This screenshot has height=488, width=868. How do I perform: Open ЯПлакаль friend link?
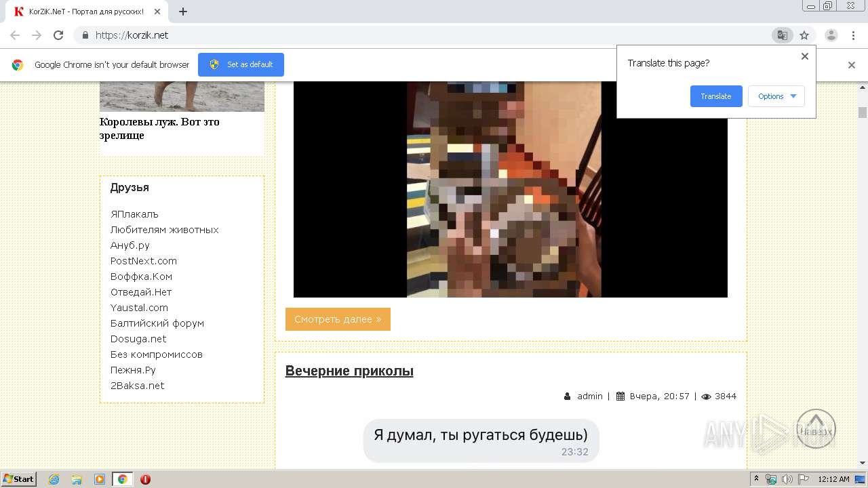click(134, 214)
